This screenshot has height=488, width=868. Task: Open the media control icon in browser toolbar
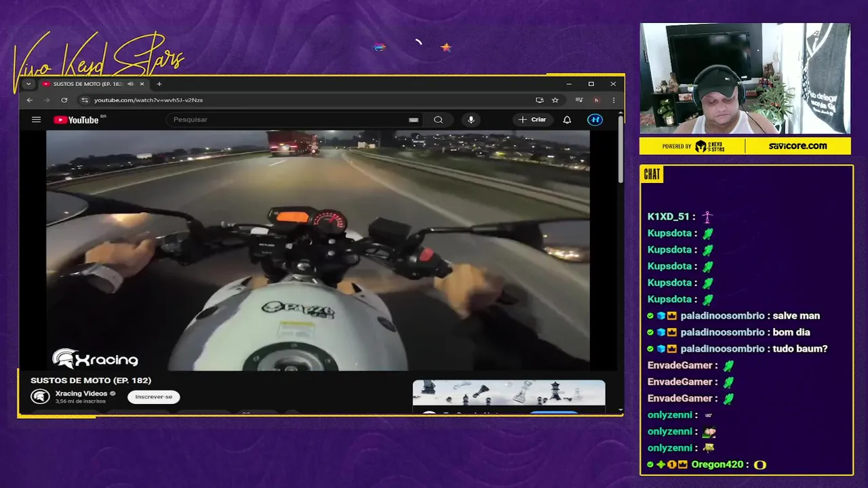578,100
